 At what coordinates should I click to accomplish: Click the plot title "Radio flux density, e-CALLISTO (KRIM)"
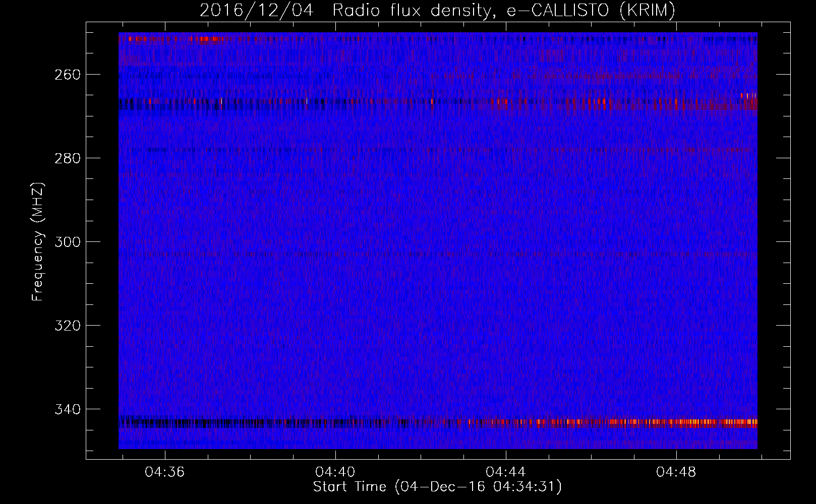[x=504, y=11]
